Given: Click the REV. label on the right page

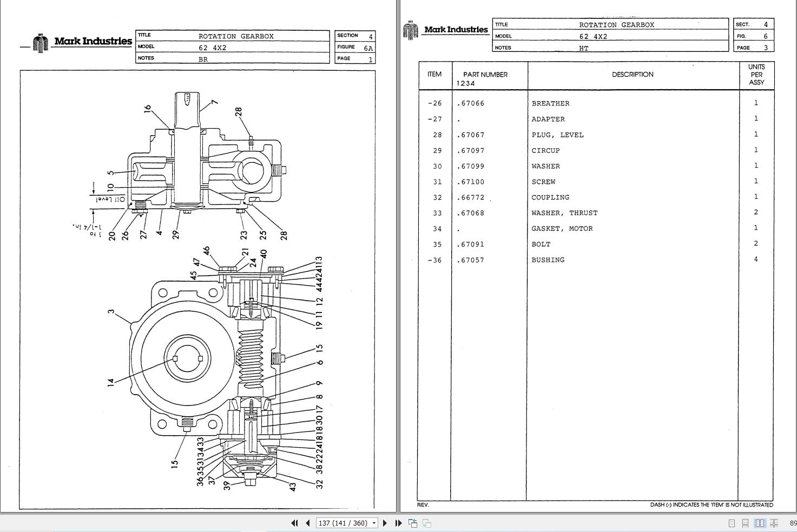Looking at the screenshot, I should [x=423, y=505].
